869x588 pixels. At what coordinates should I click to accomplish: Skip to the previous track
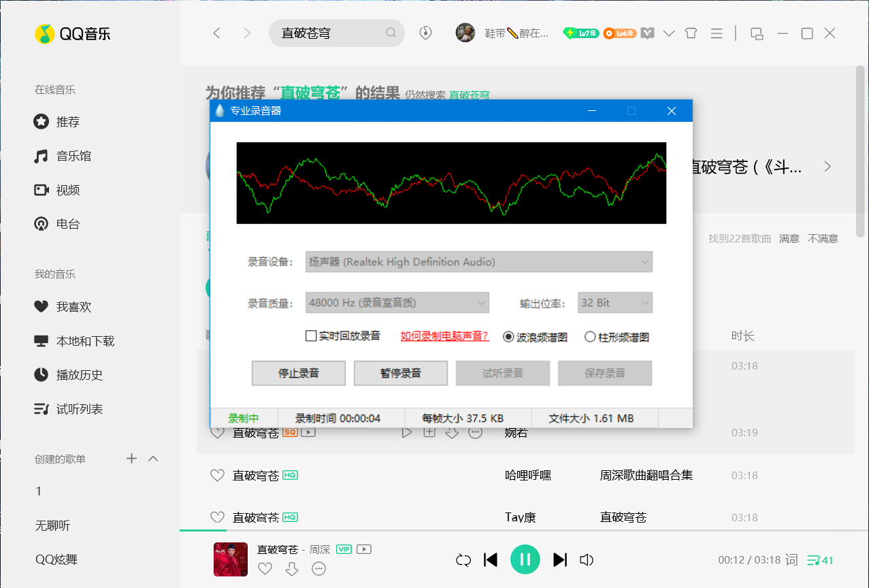point(490,559)
